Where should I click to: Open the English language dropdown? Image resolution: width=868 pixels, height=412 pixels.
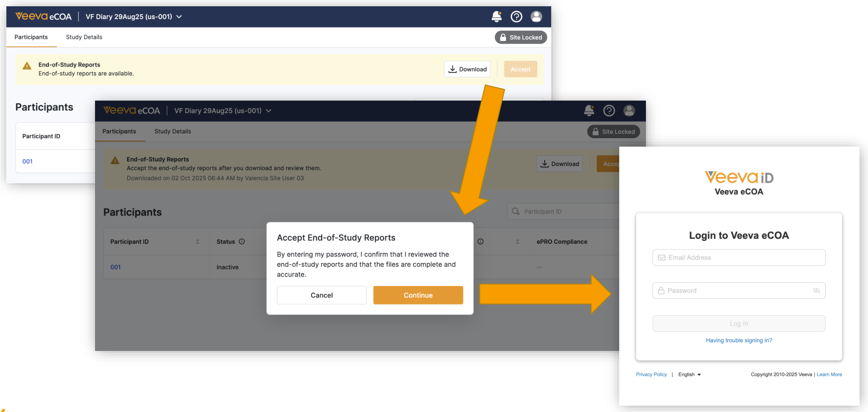pyautogui.click(x=689, y=374)
